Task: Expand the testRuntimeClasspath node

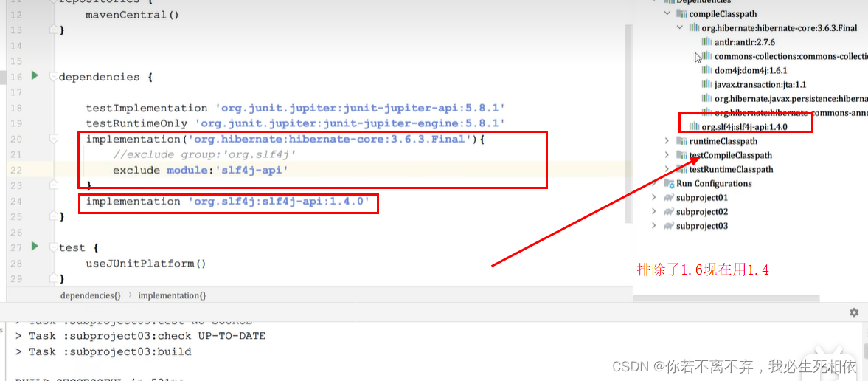Action: pyautogui.click(x=667, y=169)
